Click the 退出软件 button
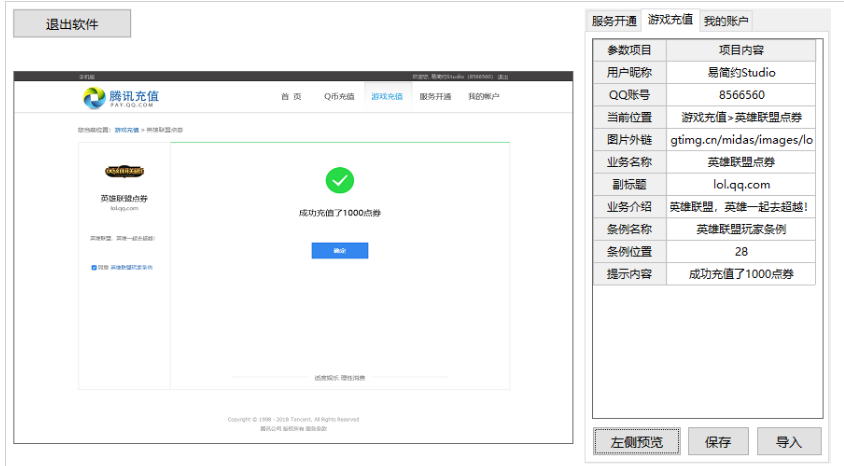This screenshot has height=466, width=844. click(x=72, y=24)
